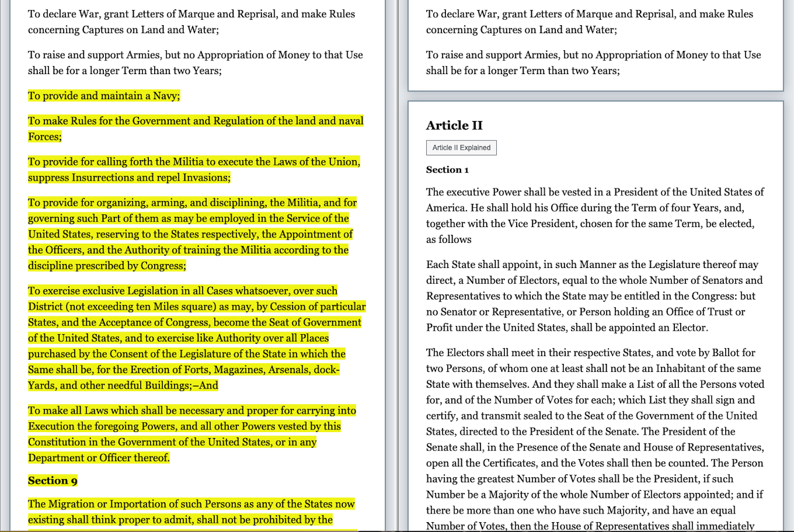Select the highlighted land and naval Forces clause
Viewport: 794px width, 532px height.
[195, 128]
